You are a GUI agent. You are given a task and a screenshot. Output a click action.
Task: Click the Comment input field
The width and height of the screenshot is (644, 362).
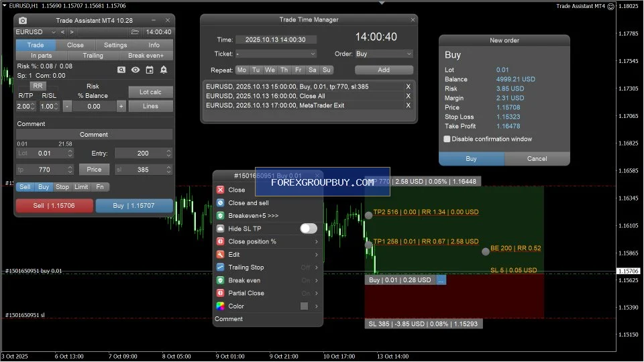(94, 135)
